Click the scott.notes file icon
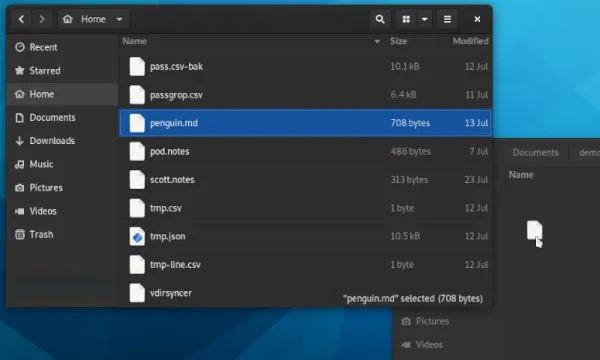The image size is (600, 360). 137,180
